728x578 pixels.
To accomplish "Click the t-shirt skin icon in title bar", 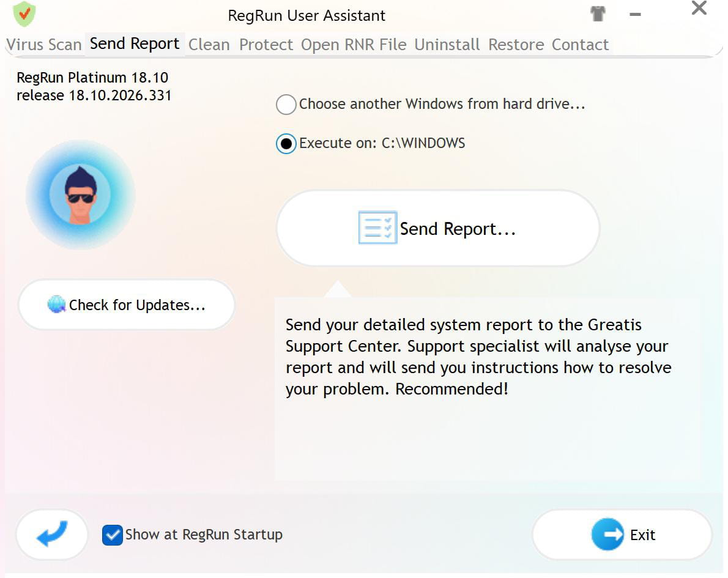I will click(598, 14).
